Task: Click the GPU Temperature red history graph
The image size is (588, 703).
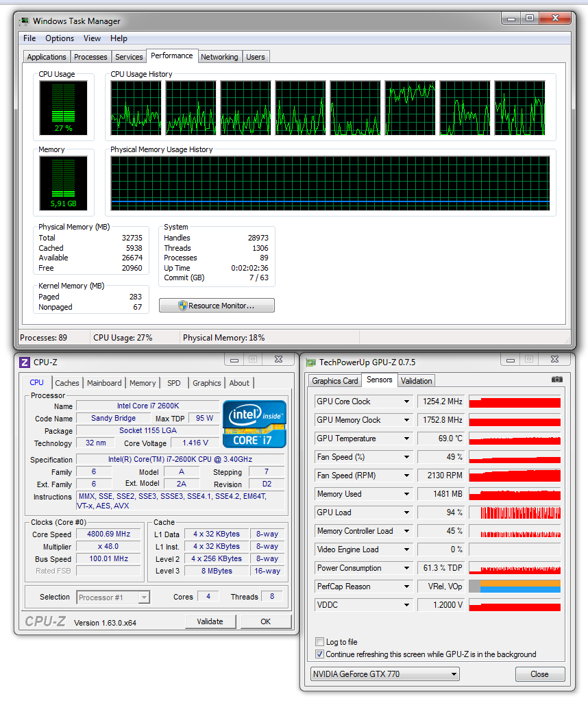Action: click(515, 439)
